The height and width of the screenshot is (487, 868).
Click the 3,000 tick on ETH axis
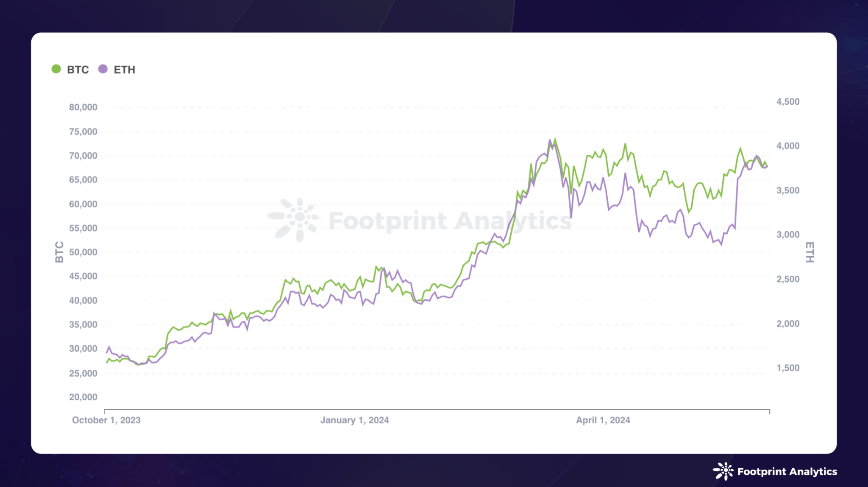(x=788, y=235)
